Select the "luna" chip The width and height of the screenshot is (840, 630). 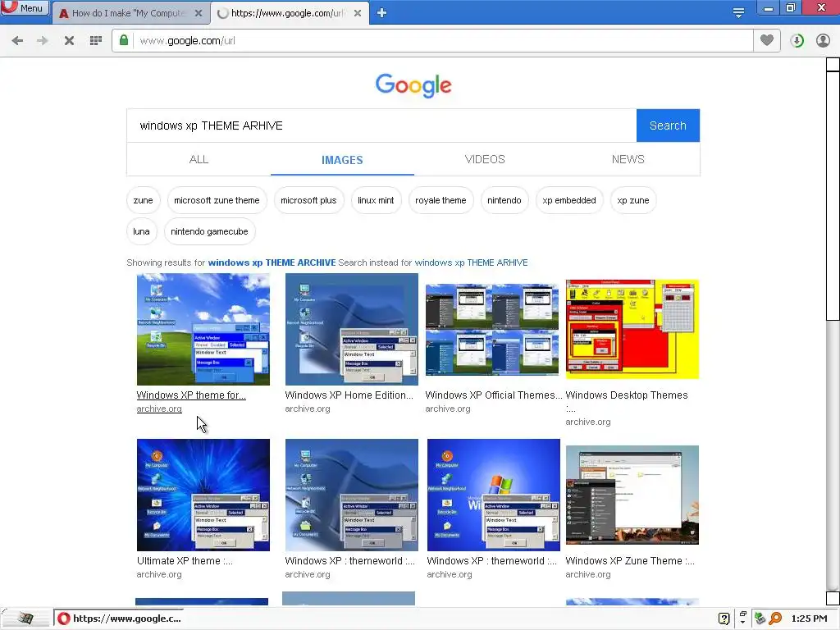click(141, 231)
